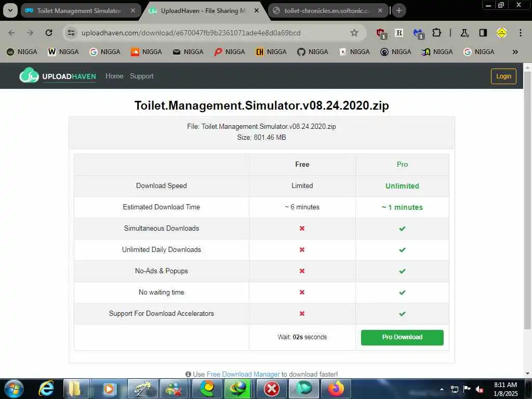Close the UploadHaven tab
The width and height of the screenshot is (532, 399).
[x=257, y=10]
